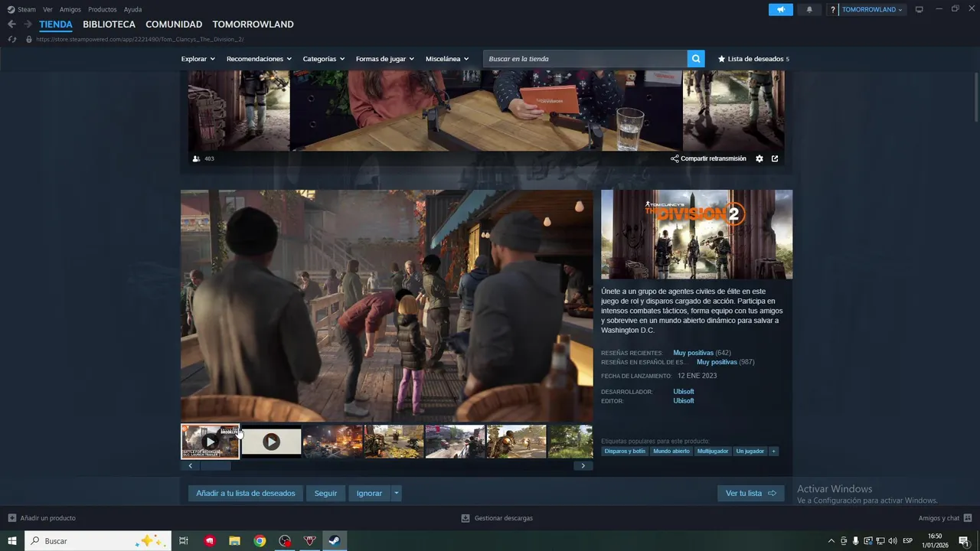The height and width of the screenshot is (551, 980).
Task: Open Gestionar descargas
Action: click(x=497, y=518)
